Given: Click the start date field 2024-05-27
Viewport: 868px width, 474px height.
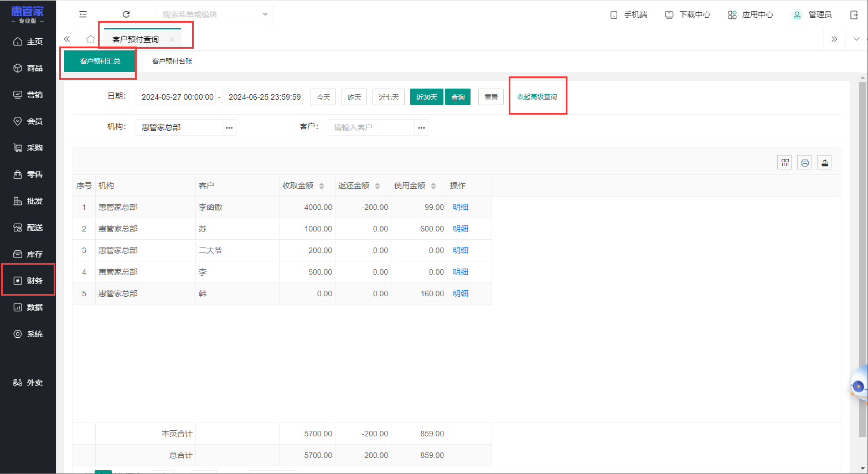Looking at the screenshot, I should click(x=177, y=97).
